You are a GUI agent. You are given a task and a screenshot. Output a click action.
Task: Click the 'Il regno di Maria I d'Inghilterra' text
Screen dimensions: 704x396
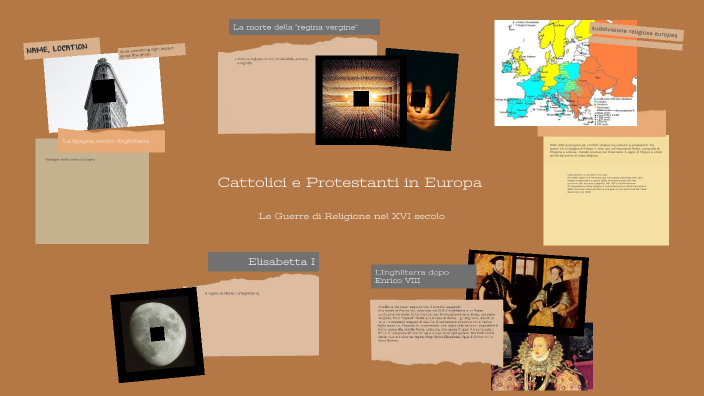232,293
